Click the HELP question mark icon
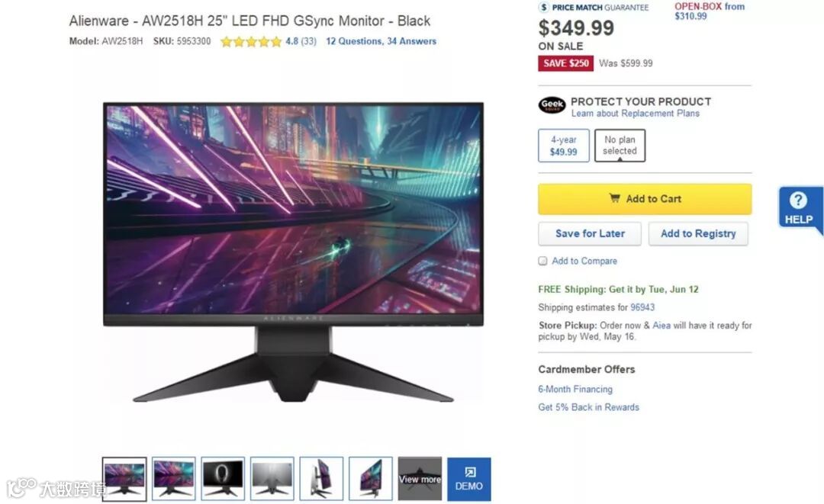 [x=798, y=200]
